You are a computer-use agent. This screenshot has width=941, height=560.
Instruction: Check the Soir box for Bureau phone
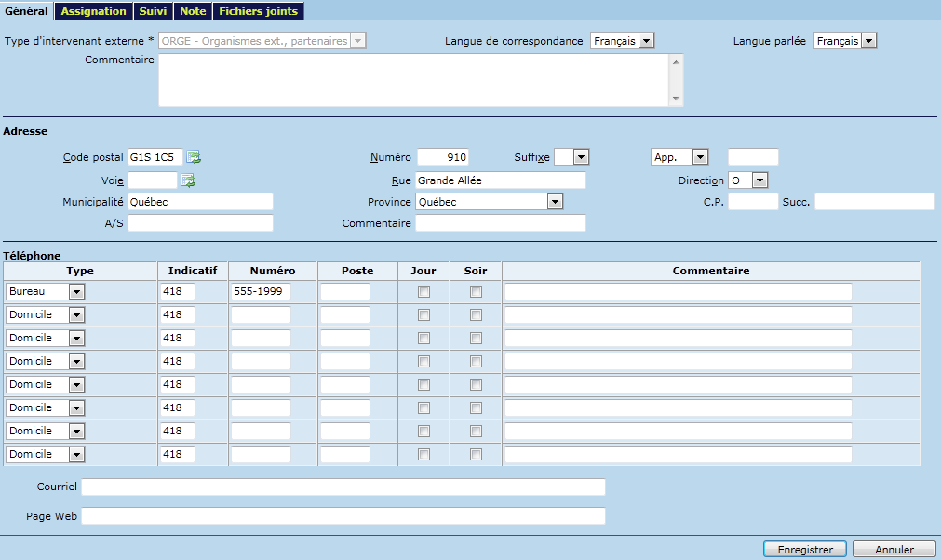tap(476, 292)
